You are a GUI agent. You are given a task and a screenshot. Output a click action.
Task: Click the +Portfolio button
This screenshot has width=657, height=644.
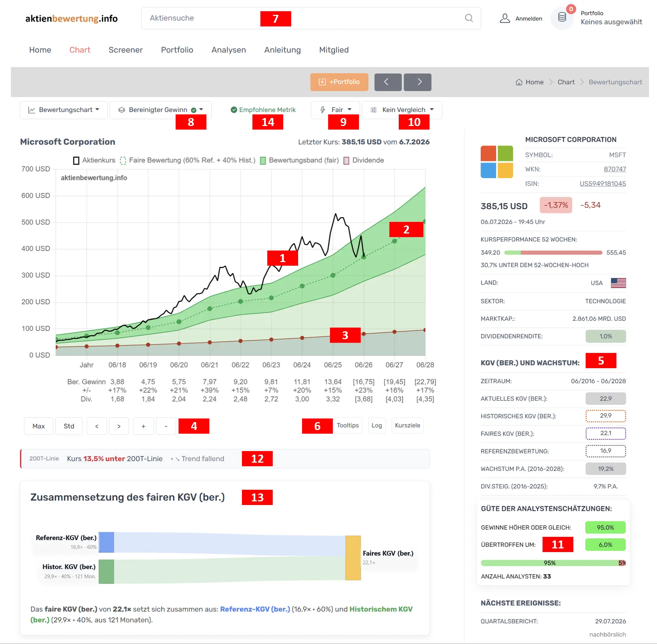coord(339,82)
